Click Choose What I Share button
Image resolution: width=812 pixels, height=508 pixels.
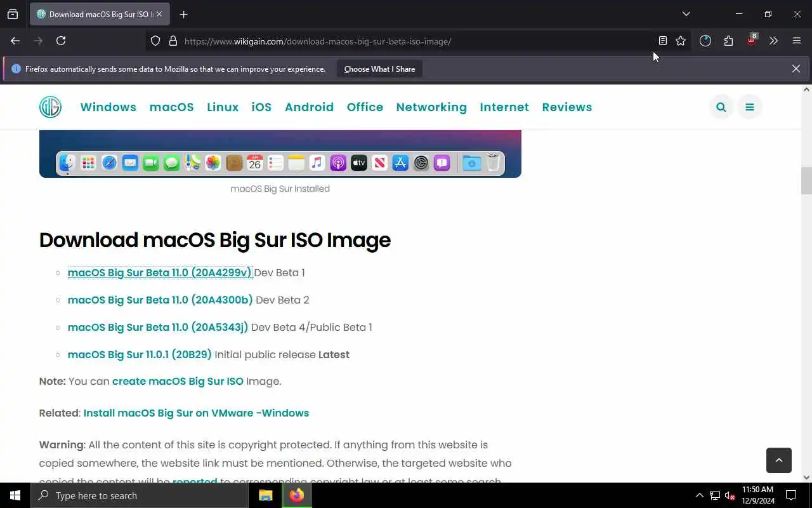tap(379, 69)
